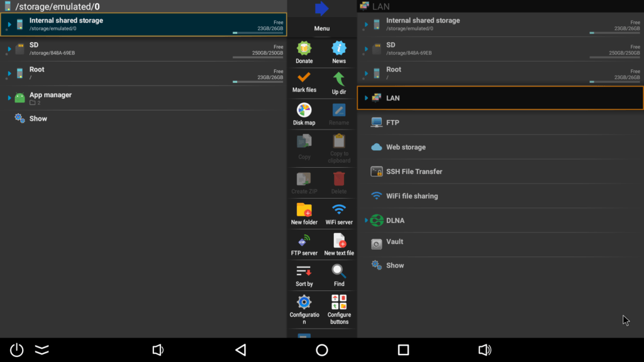Open the News section
This screenshot has width=644, height=362.
coord(339,50)
